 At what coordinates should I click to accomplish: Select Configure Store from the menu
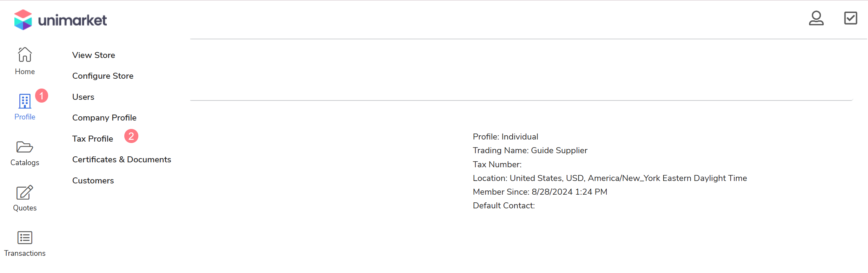pos(103,76)
